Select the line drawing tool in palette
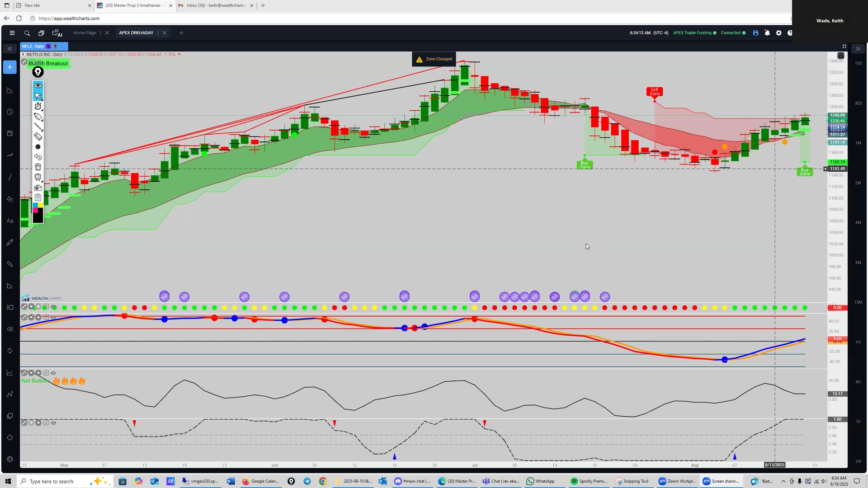Viewport: 868px width, 488px height. 38,127
